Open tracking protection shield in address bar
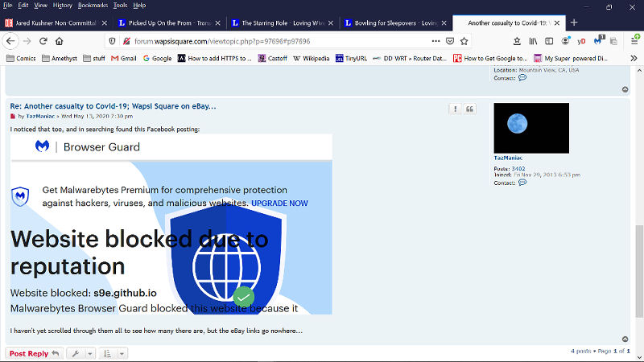 tap(112, 41)
